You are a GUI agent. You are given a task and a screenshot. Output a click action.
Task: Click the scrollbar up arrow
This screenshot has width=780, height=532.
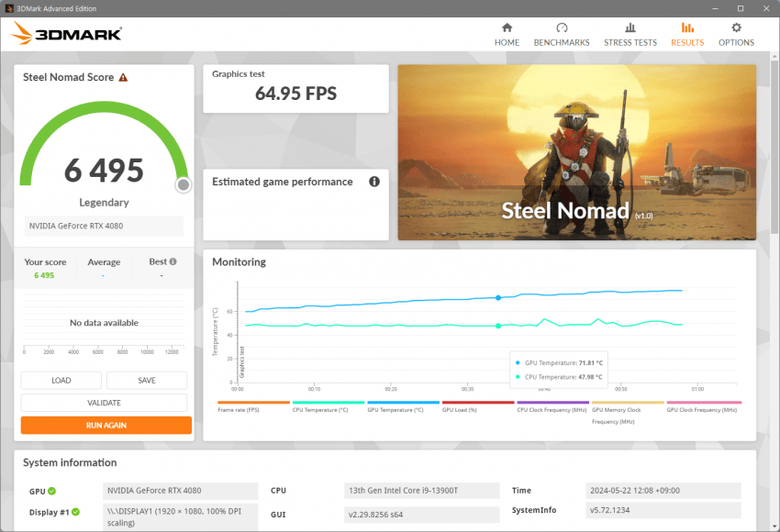(x=774, y=56)
